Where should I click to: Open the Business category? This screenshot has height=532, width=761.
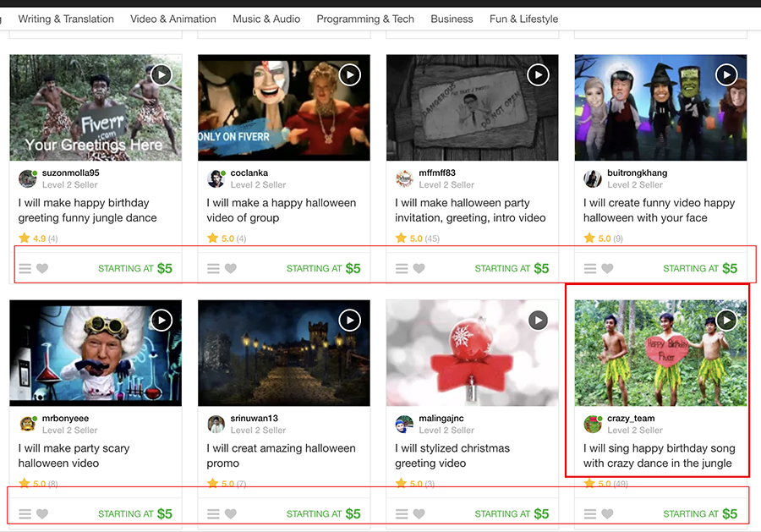[x=452, y=19]
